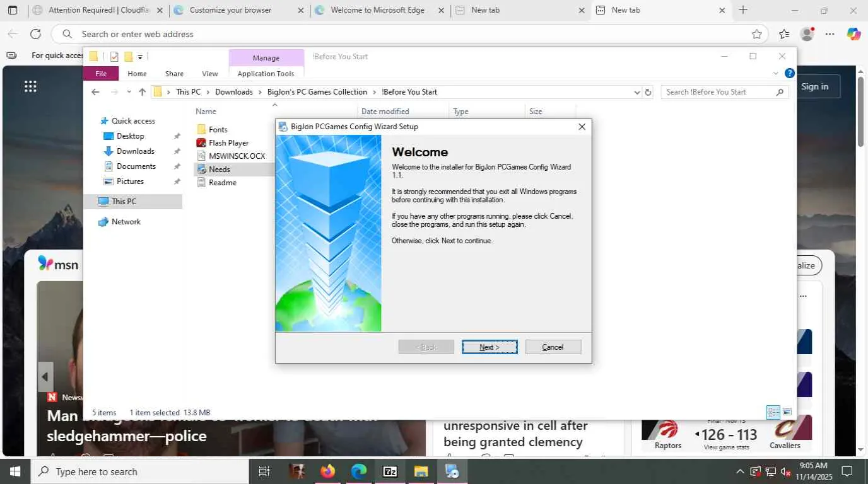Screen dimensions: 868x484
Task: Open Explorer Help via question mark icon
Action: click(789, 74)
